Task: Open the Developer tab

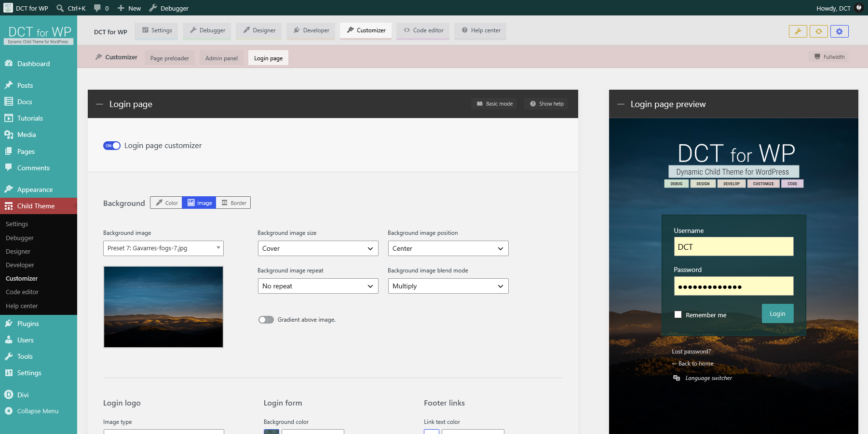Action: [311, 30]
